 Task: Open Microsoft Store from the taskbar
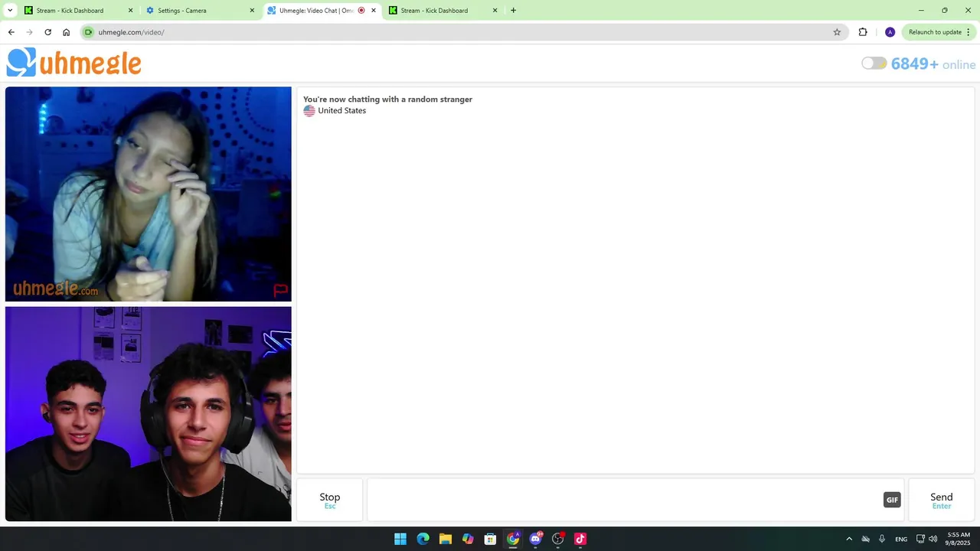[x=491, y=539]
